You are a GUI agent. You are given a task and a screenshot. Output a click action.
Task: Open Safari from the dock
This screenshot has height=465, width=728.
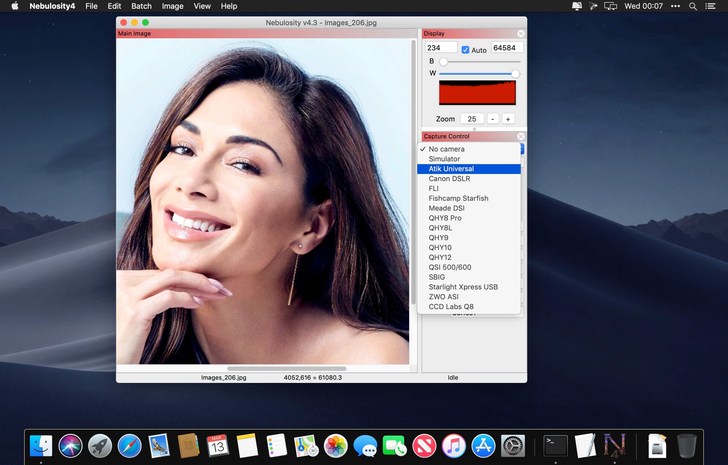pos(129,446)
